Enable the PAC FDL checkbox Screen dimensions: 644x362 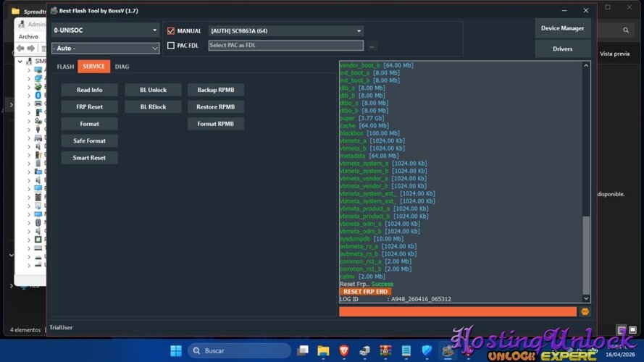coord(171,46)
